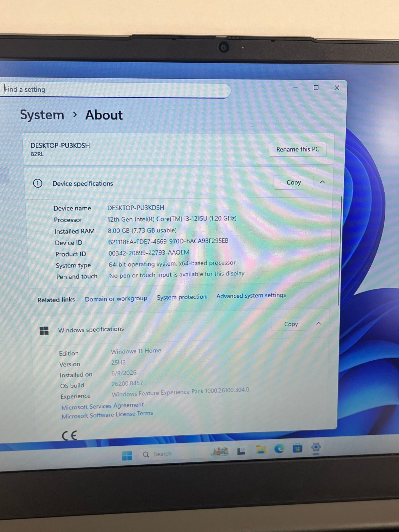This screenshot has width=399, height=532.
Task: Open Task View in the taskbar
Action: coord(241,451)
